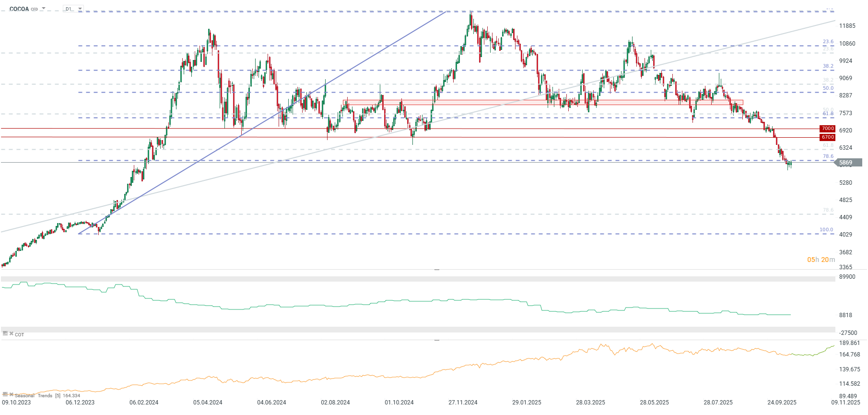
Task: Select the 100.0 Fibonacci level label
Action: (826, 230)
